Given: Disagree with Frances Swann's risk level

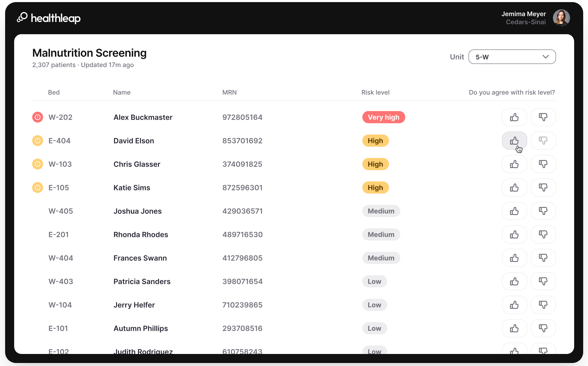Looking at the screenshot, I should pos(543,258).
